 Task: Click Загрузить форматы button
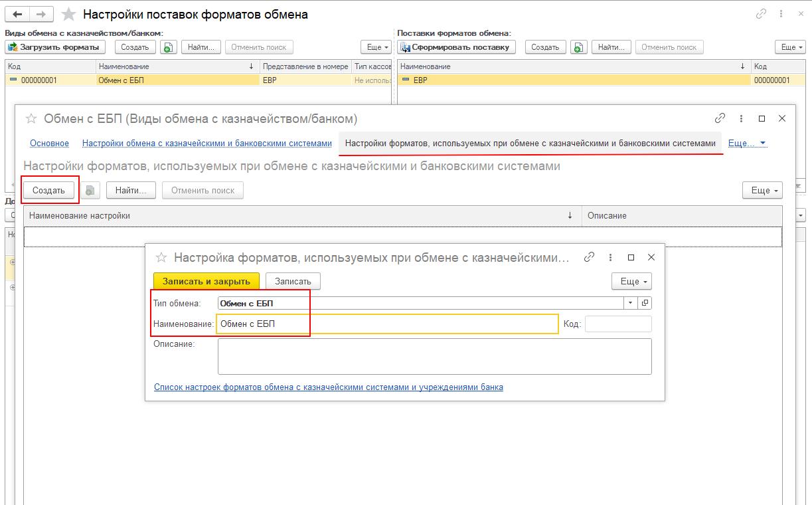[56, 47]
